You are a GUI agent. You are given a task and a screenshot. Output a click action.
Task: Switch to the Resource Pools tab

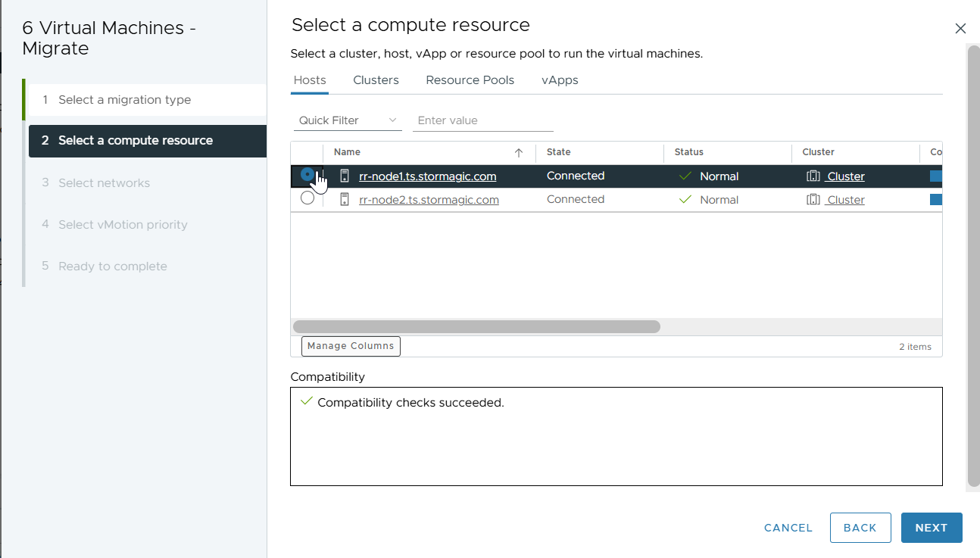pyautogui.click(x=470, y=80)
